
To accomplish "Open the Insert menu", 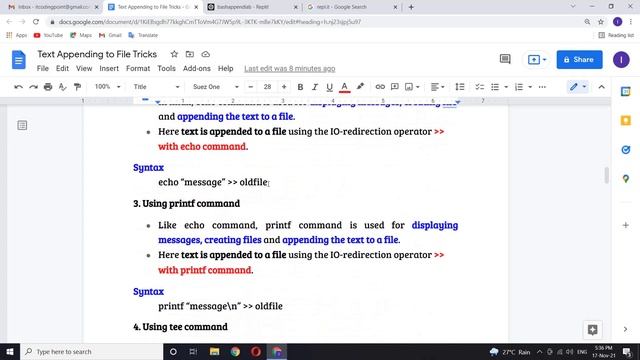I will (109, 69).
